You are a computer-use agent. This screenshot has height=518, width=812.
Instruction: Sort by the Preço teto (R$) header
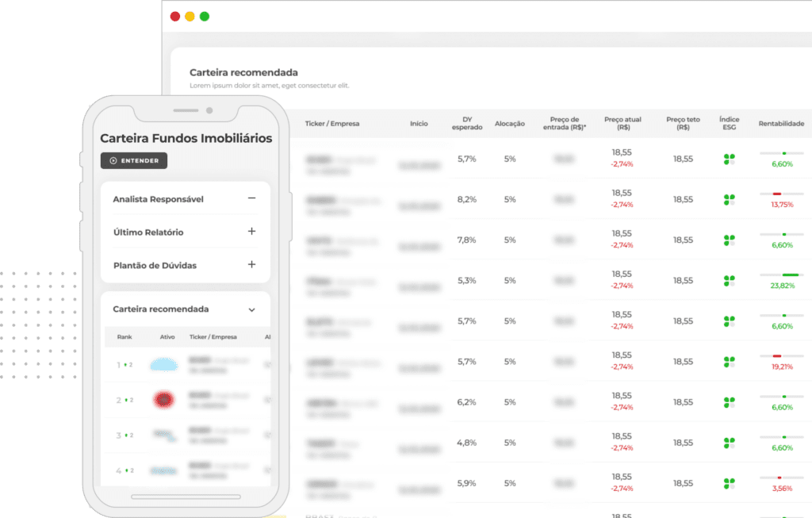pos(683,123)
